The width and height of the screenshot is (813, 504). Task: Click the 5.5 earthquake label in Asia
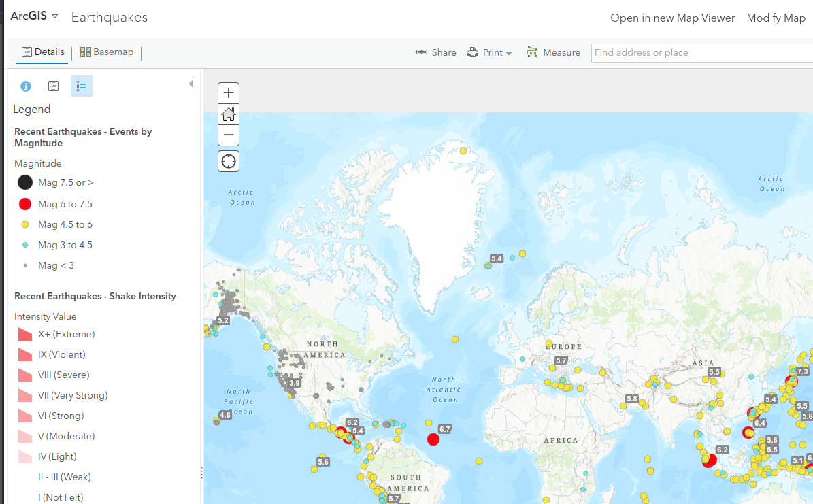(x=714, y=372)
